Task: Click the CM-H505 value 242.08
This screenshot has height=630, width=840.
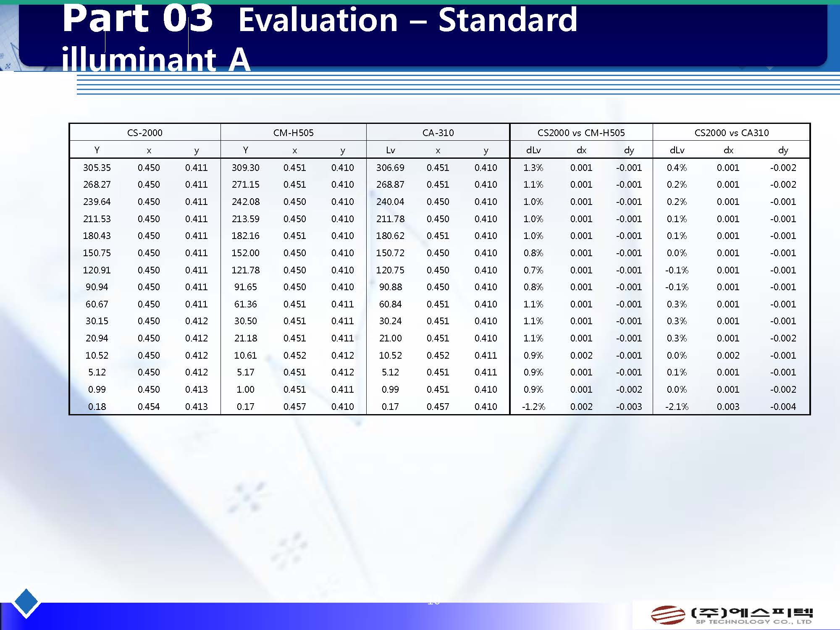Action: (x=246, y=202)
